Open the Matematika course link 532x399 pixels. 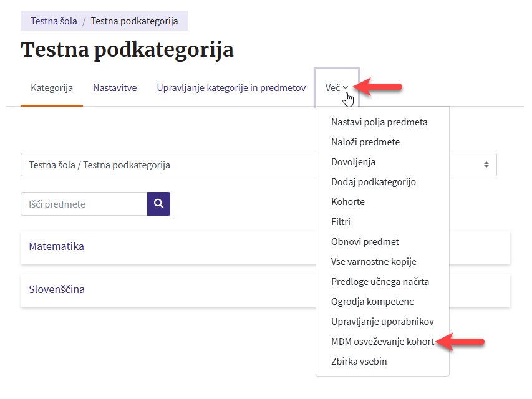tap(57, 246)
